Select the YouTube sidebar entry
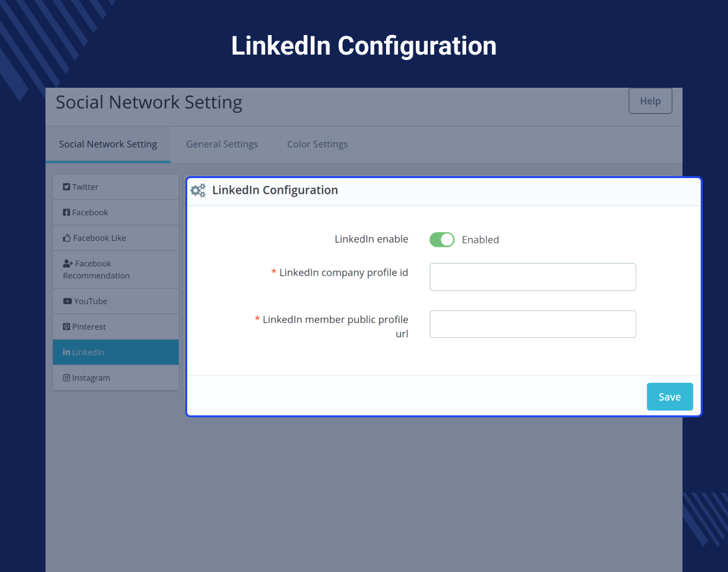The width and height of the screenshot is (728, 572). (116, 302)
